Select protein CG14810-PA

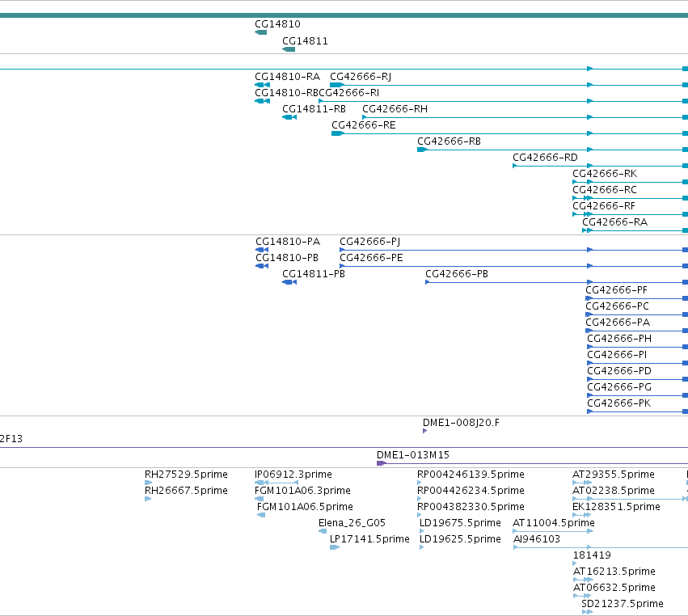point(288,242)
